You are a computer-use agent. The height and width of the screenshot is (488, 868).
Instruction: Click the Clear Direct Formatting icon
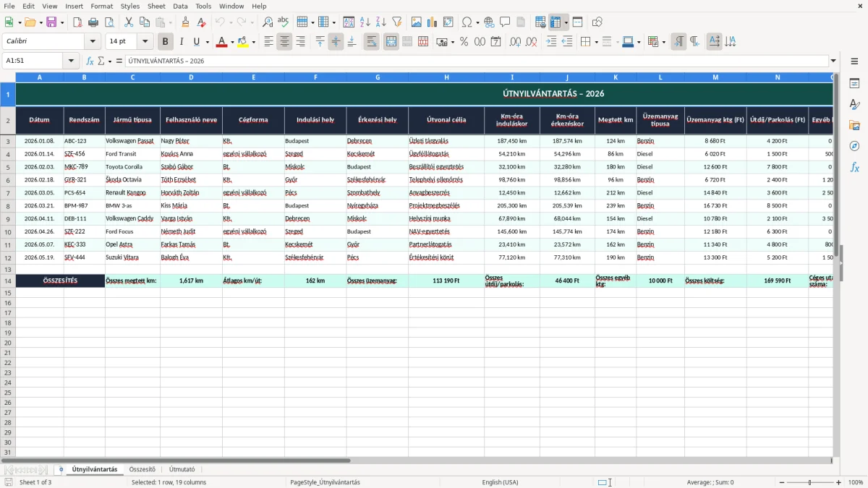(200, 22)
